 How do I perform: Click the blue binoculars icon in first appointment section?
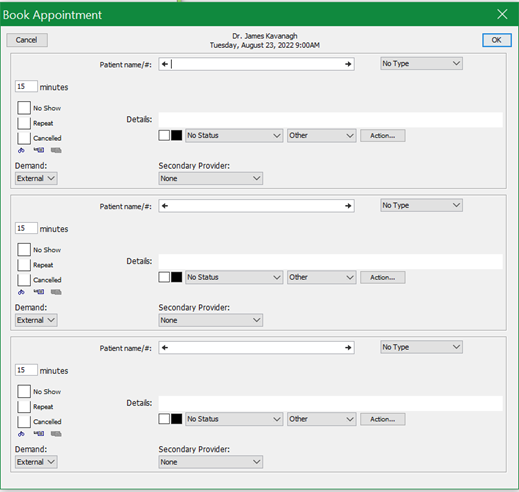(x=21, y=150)
